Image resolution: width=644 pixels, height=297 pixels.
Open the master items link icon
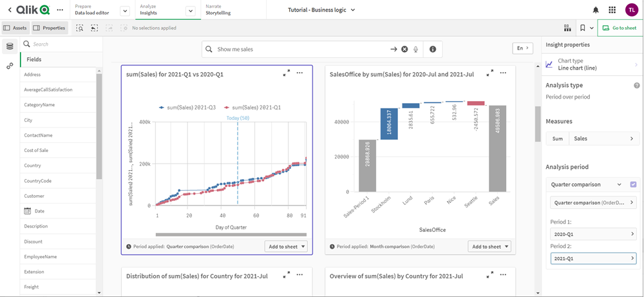click(x=10, y=66)
